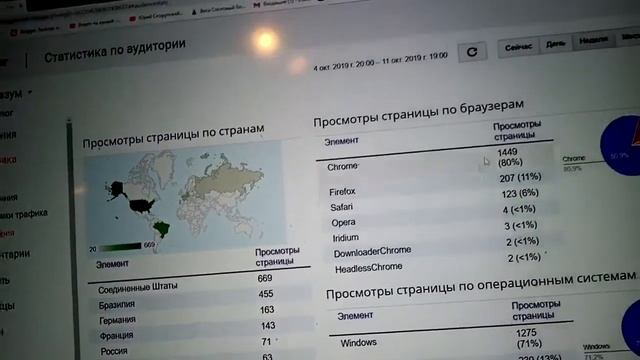Image resolution: width=640 pixels, height=360 pixels.
Task: Click the "Соединенные Штаты" country row
Action: (x=200, y=284)
